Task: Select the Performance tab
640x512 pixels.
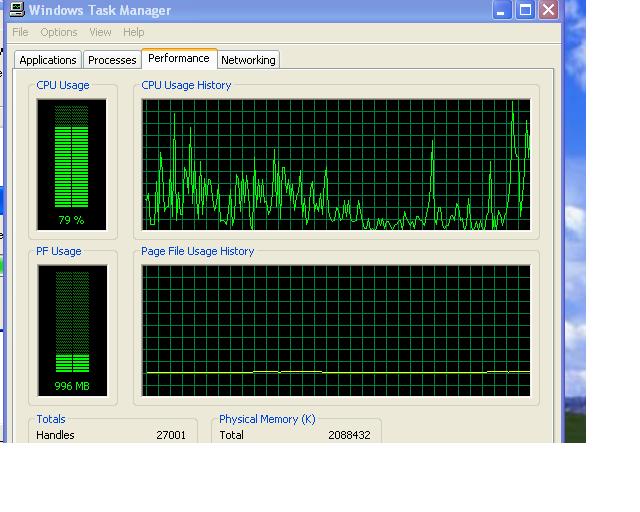Action: tap(179, 58)
